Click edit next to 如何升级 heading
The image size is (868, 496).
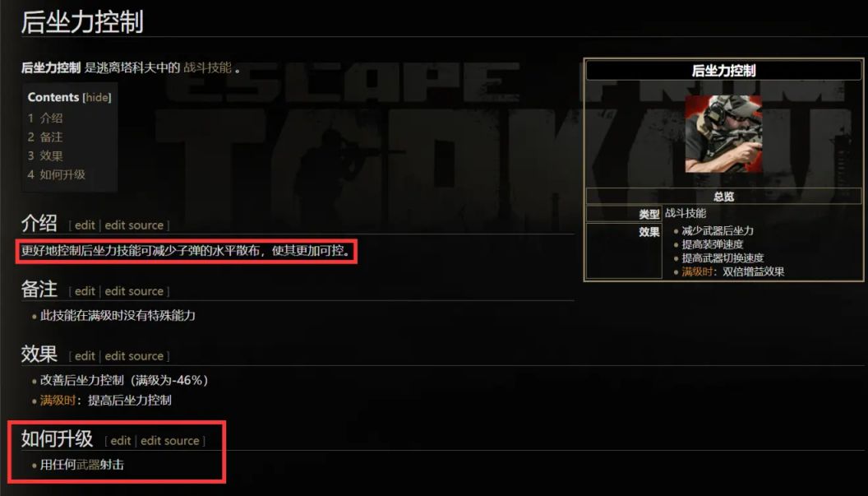pyautogui.click(x=121, y=441)
